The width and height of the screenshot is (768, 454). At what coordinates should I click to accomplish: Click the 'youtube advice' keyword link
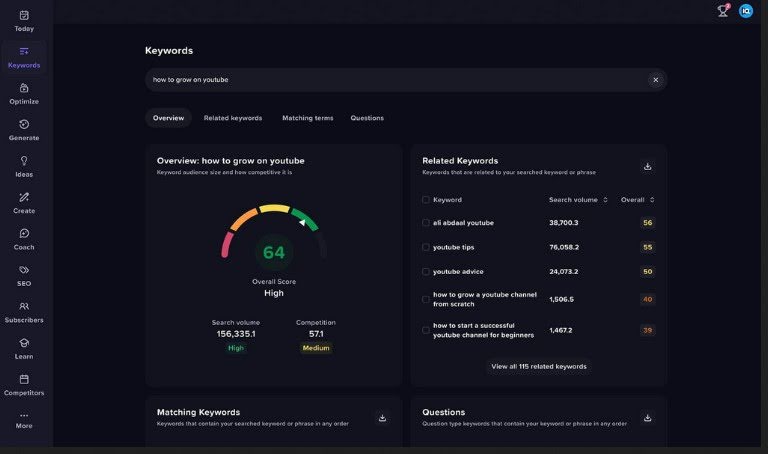458,271
